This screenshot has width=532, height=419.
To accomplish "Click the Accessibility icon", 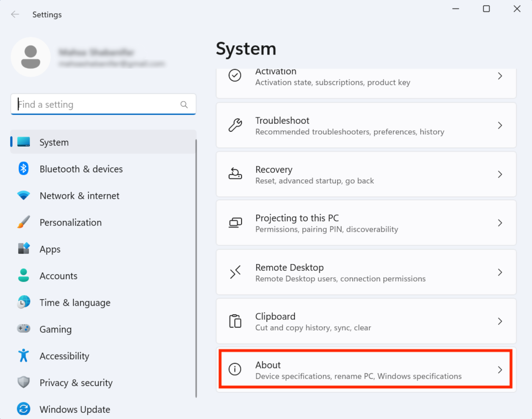I will [23, 356].
